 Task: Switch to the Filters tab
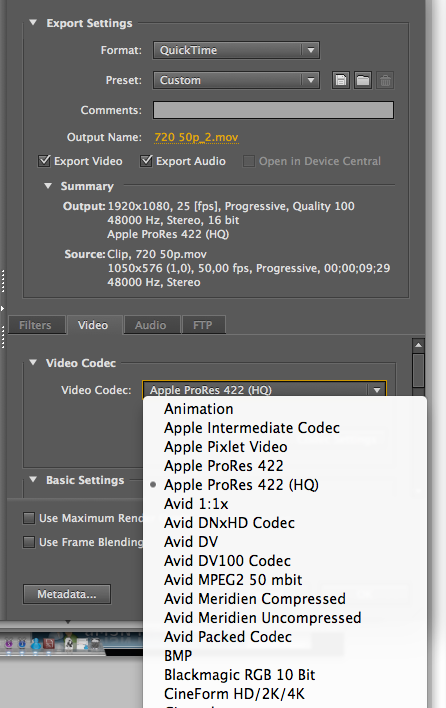point(35,325)
